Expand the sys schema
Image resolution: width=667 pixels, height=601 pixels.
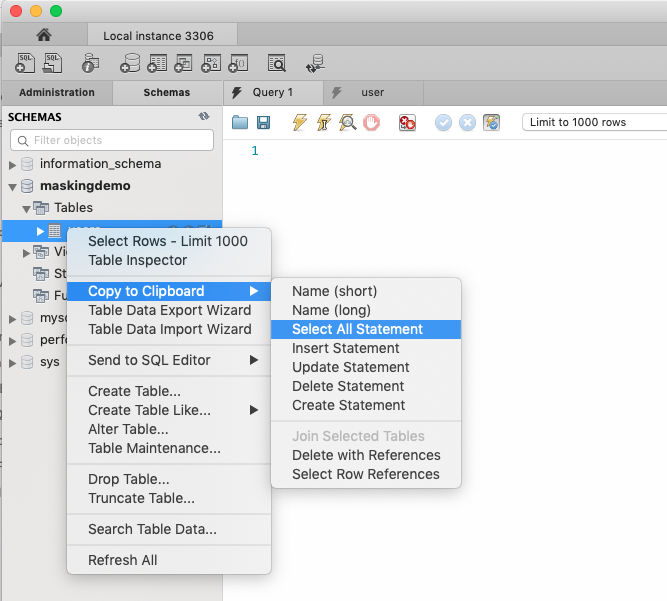(x=12, y=363)
